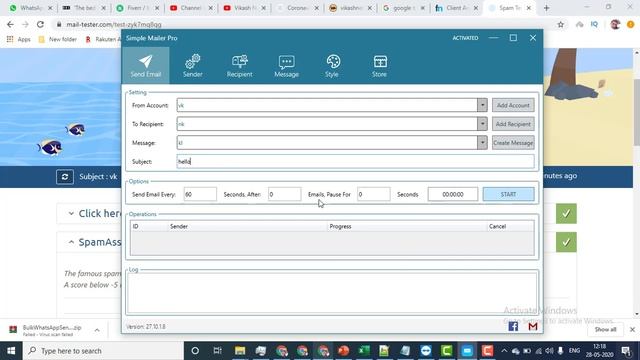Edit the Seconds After emails count field

[x=284, y=194]
